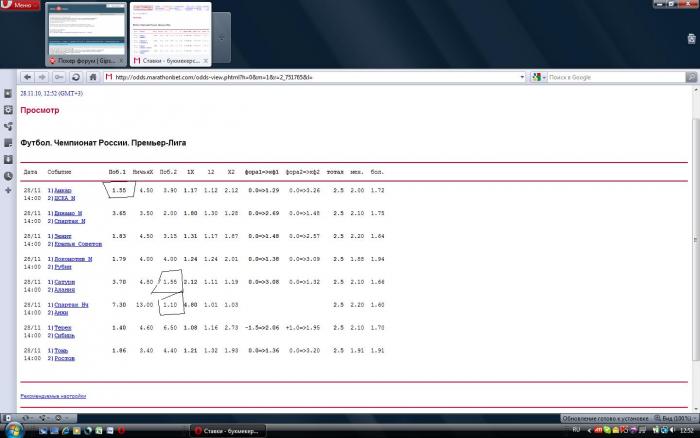Open the Сатурн team link

(x=65, y=282)
